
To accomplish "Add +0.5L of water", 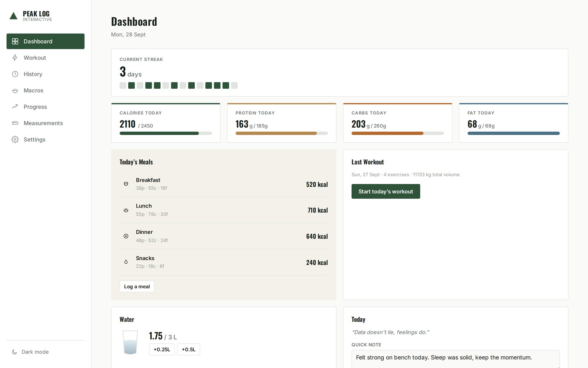I will [x=189, y=350].
